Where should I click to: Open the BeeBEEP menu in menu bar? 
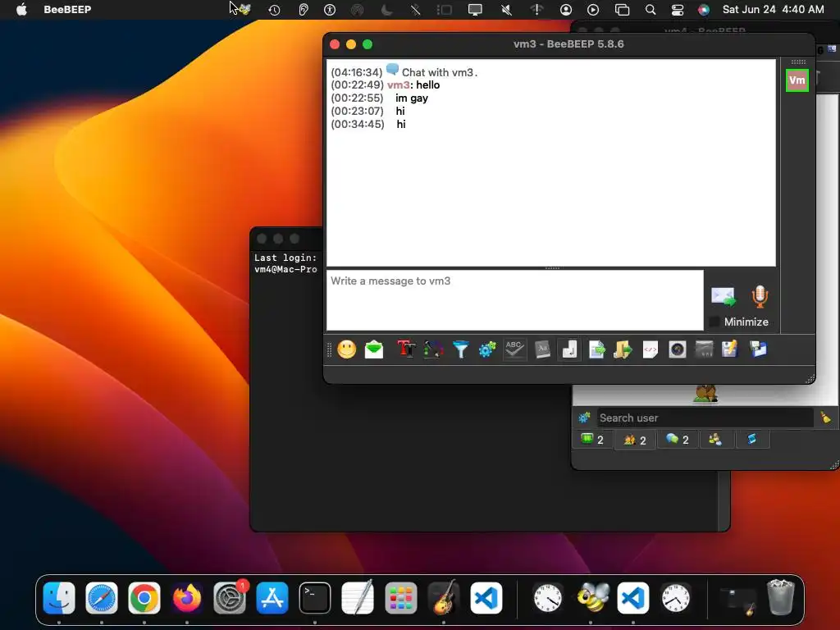(x=67, y=9)
